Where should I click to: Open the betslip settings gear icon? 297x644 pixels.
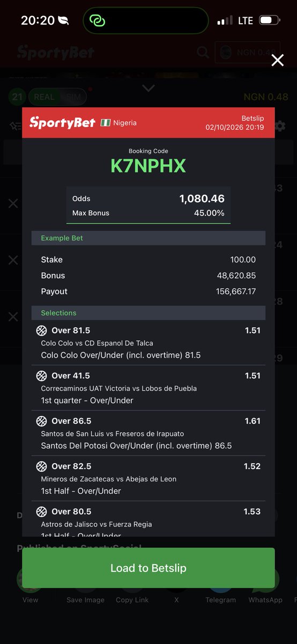tap(279, 126)
